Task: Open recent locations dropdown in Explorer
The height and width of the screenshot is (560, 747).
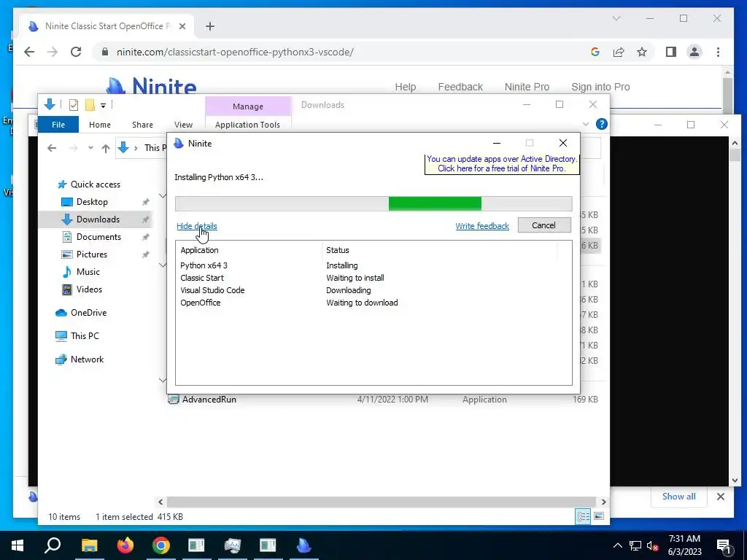Action: click(90, 148)
